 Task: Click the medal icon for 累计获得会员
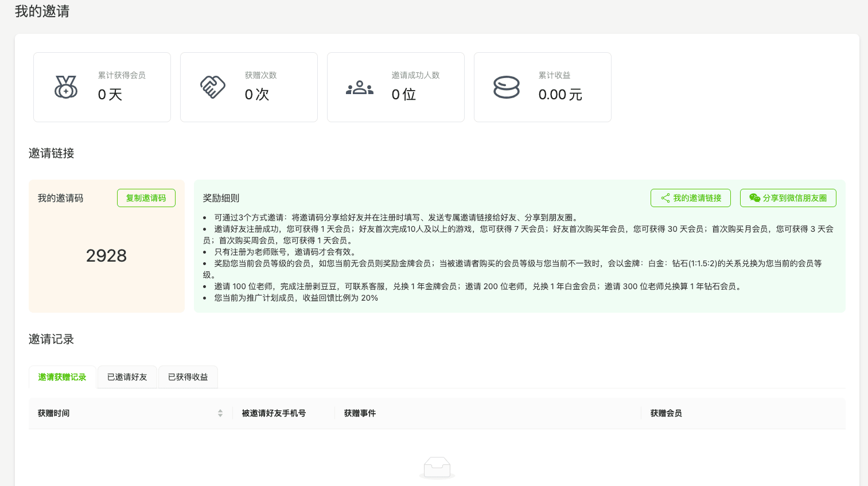66,87
